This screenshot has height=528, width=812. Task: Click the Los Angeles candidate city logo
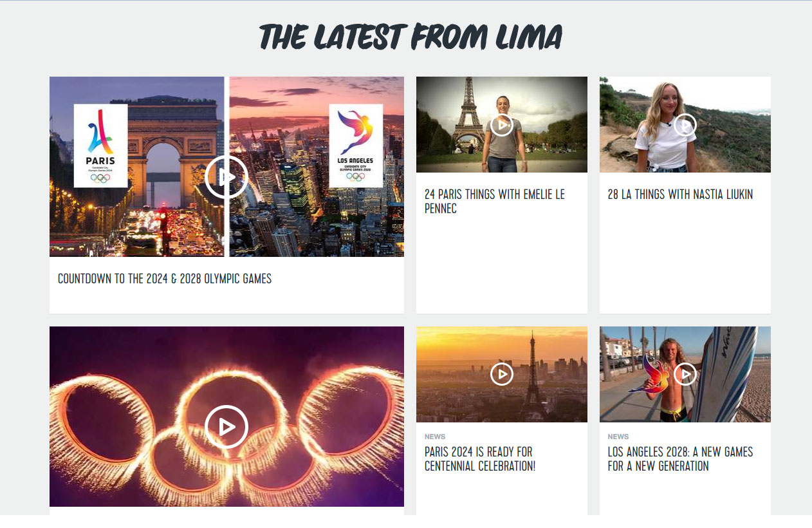coord(356,146)
